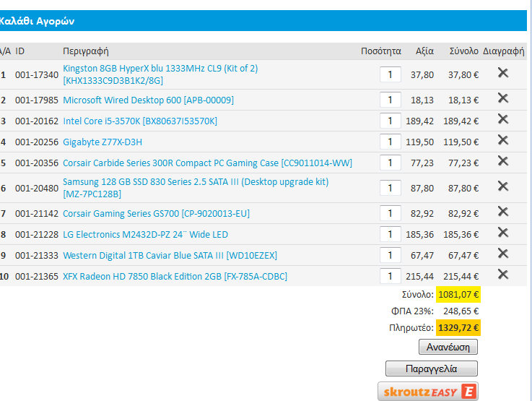Select the ΦΠΑ 23% label
This screenshot has height=401, width=532.
[x=412, y=311]
